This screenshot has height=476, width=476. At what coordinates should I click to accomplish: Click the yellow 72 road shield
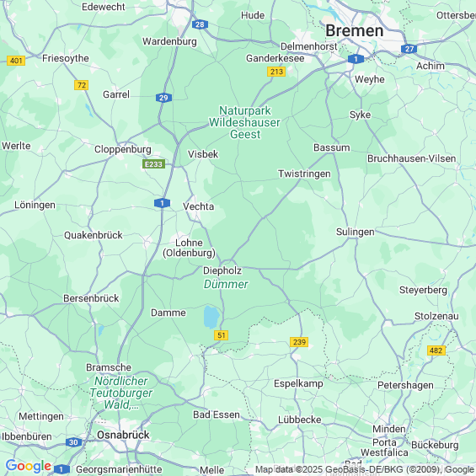82,85
